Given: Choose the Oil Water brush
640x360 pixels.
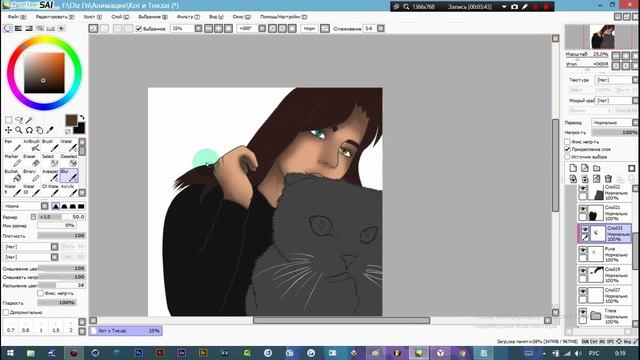Looking at the screenshot, I should click(x=50, y=190).
